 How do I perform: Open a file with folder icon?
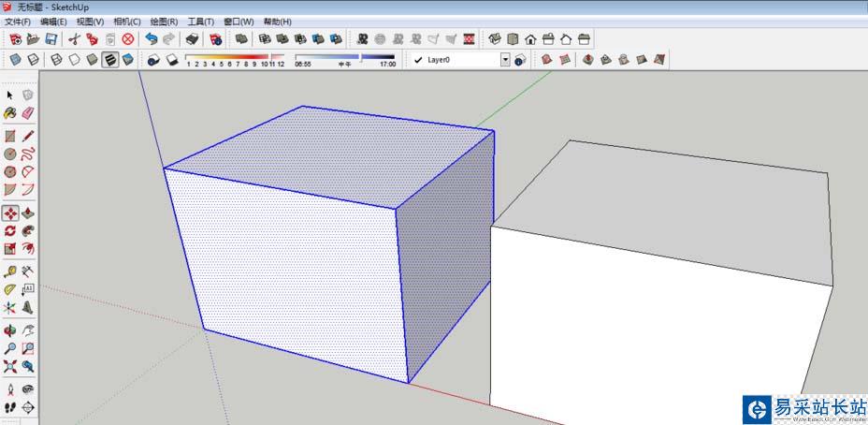tap(34, 38)
